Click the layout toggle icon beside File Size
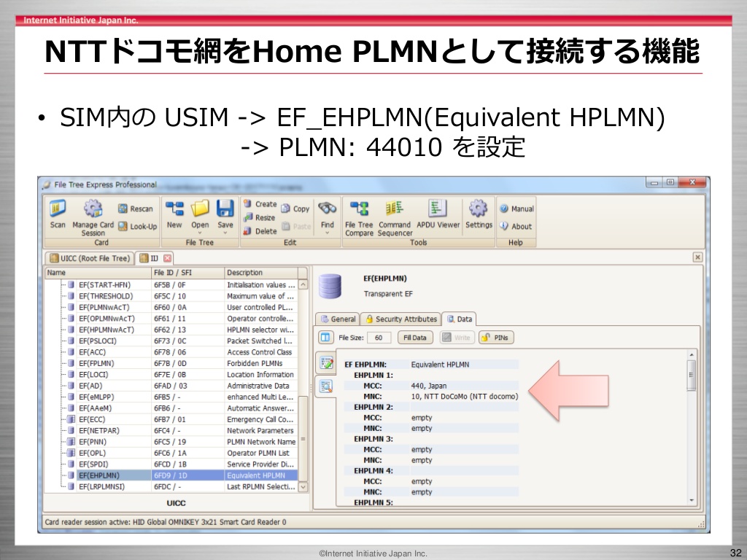Viewport: 747px width, 560px height. [326, 338]
